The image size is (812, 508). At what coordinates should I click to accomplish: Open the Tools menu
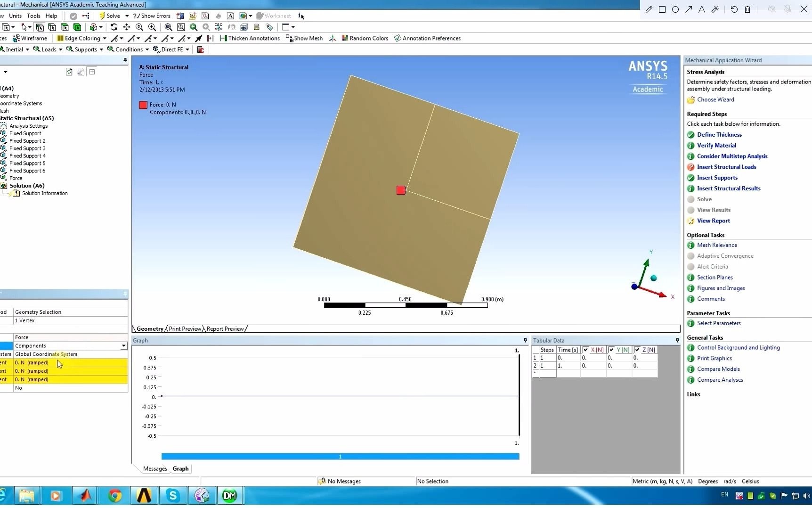click(33, 16)
